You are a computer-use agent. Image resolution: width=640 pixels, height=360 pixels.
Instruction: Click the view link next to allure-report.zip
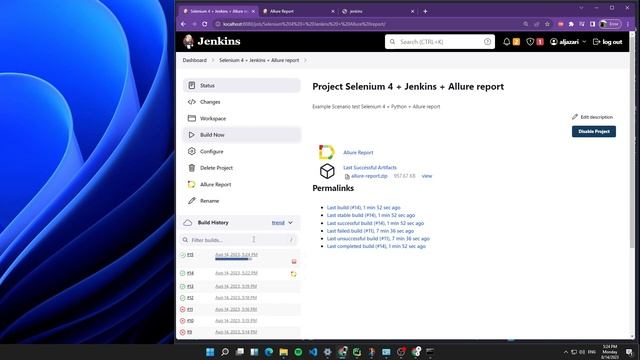[427, 176]
